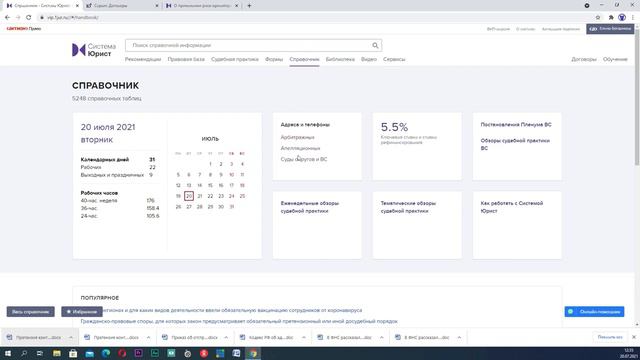640x360 pixels.
Task: Go back with browser back arrow
Action: pos(7,18)
